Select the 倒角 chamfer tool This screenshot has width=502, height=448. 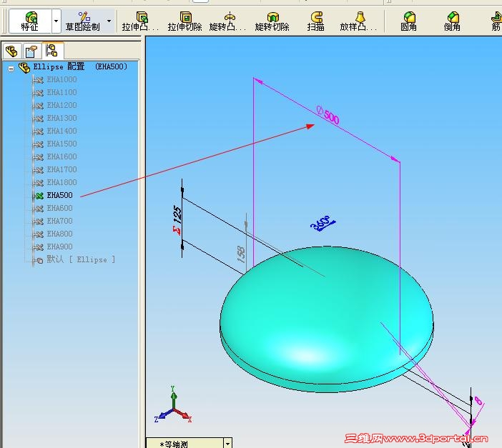point(452,21)
